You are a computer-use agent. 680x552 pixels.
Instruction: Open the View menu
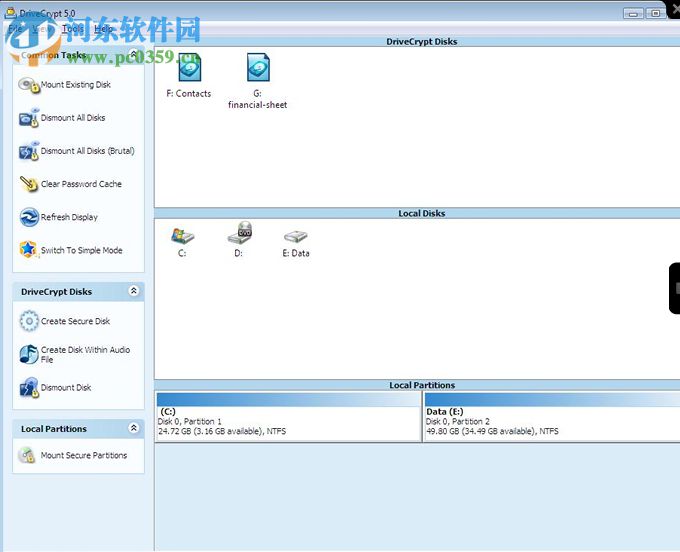pyautogui.click(x=42, y=29)
